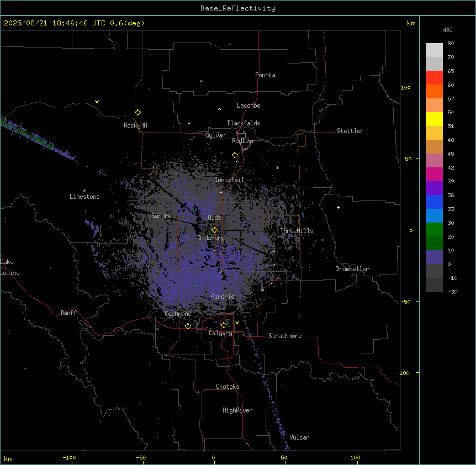Viewport: 476px width, 465px height.
Task: Pick the slate purple 0–10 dBZ legend swatch
Action: click(434, 257)
